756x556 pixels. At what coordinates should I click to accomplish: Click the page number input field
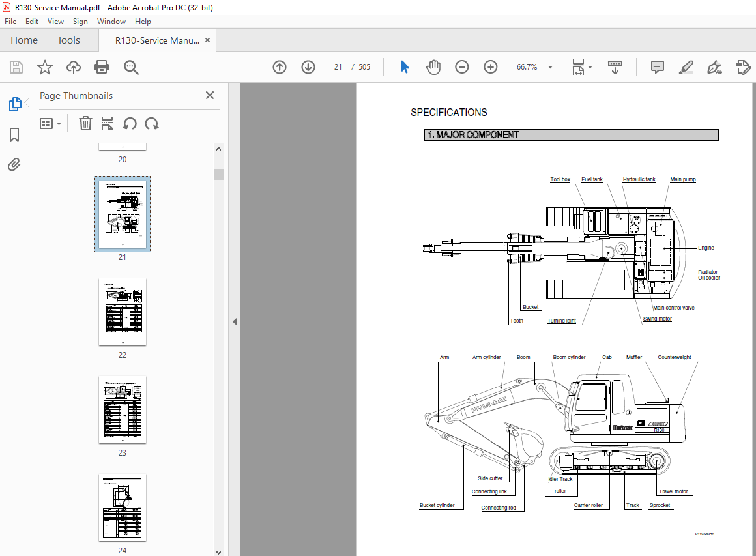pyautogui.click(x=338, y=67)
